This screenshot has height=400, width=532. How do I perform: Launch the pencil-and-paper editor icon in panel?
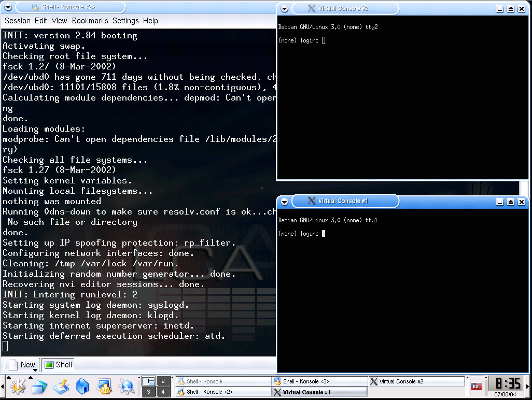point(61,387)
